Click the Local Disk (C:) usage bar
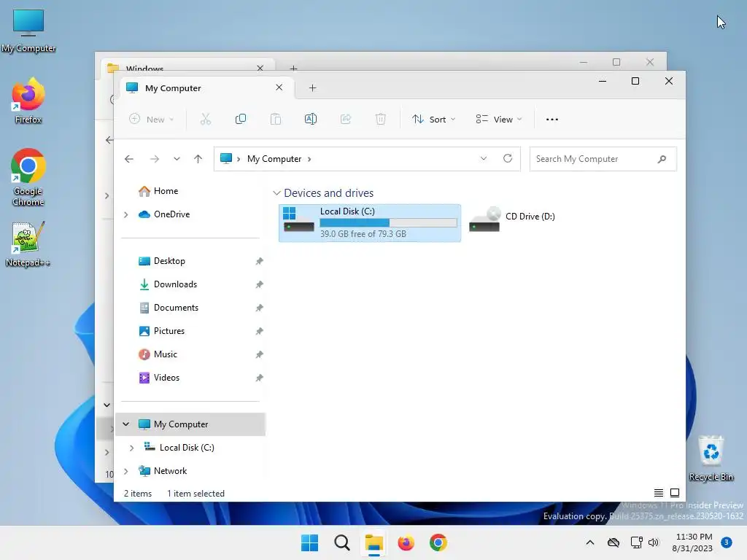 (x=388, y=223)
